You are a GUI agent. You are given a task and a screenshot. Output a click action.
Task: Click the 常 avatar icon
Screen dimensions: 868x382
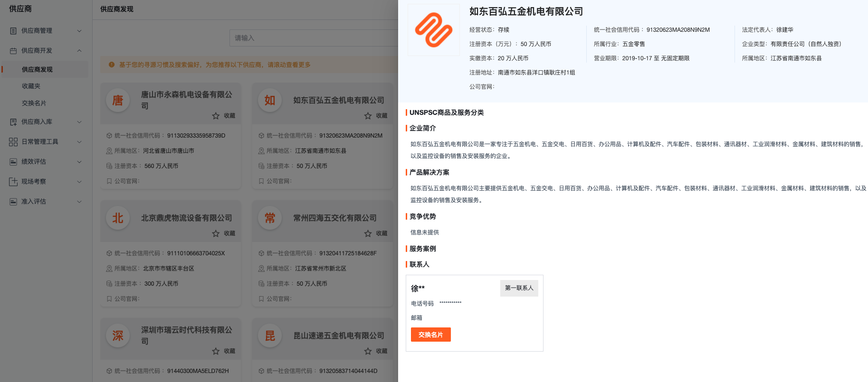(x=270, y=218)
